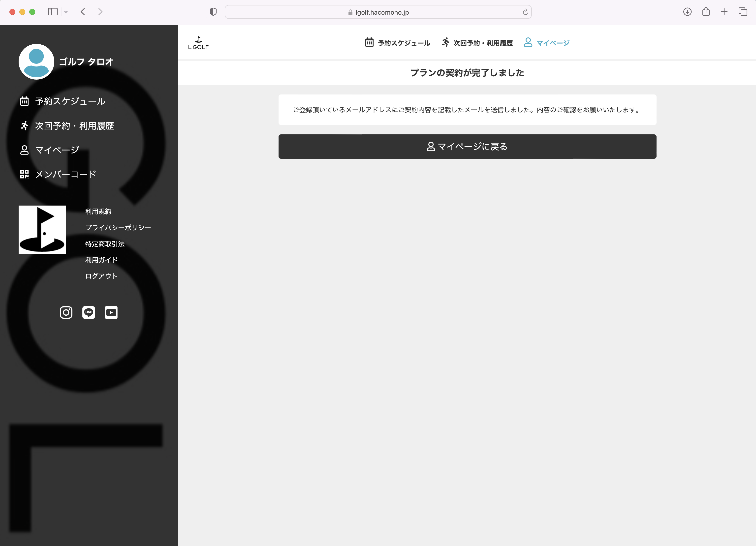Click the ログアウト link
The height and width of the screenshot is (546, 756).
[x=101, y=276]
